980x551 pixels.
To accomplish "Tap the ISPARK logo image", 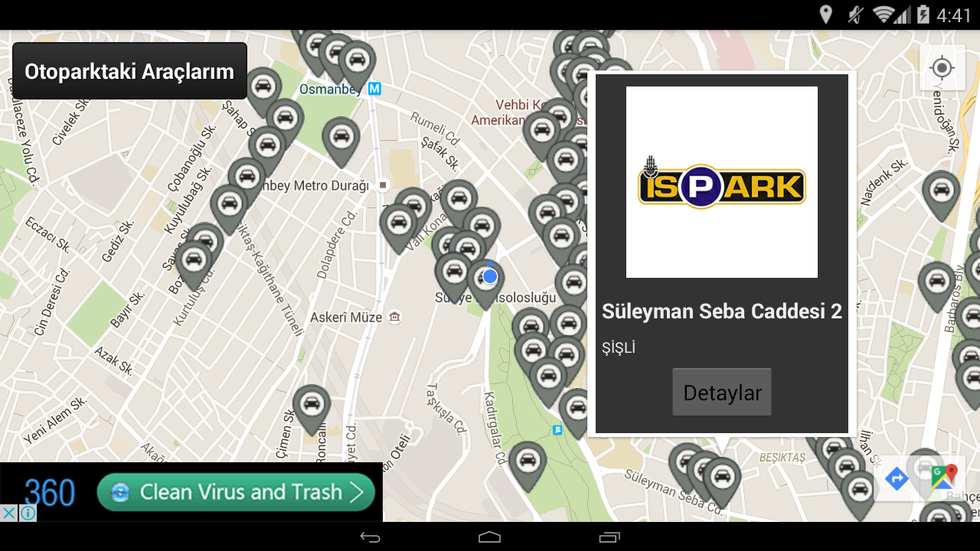I will tap(722, 182).
